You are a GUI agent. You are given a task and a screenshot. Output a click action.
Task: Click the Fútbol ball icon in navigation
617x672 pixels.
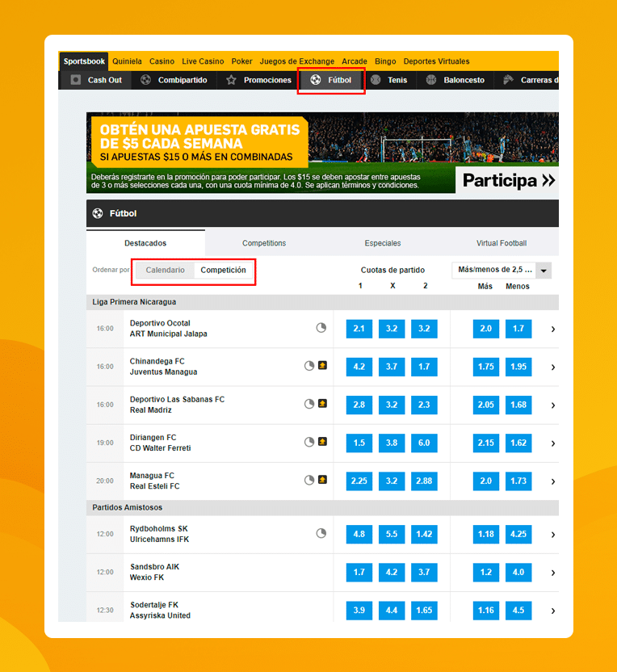pyautogui.click(x=316, y=80)
